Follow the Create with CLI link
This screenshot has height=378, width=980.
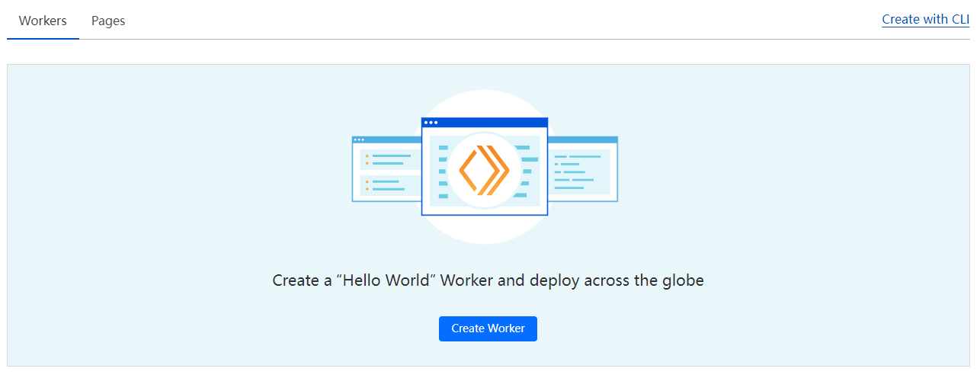point(925,20)
